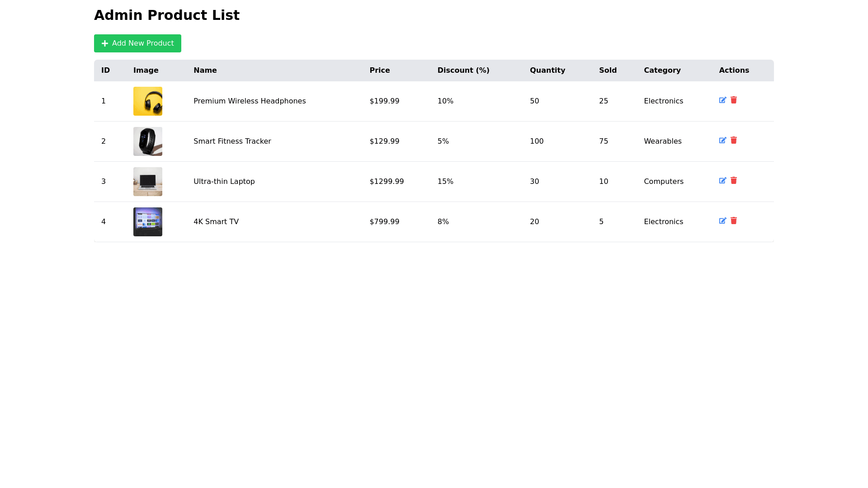Screen dimensions: 868x488
Task: Delete the 4K Smart TV product
Action: point(734,221)
